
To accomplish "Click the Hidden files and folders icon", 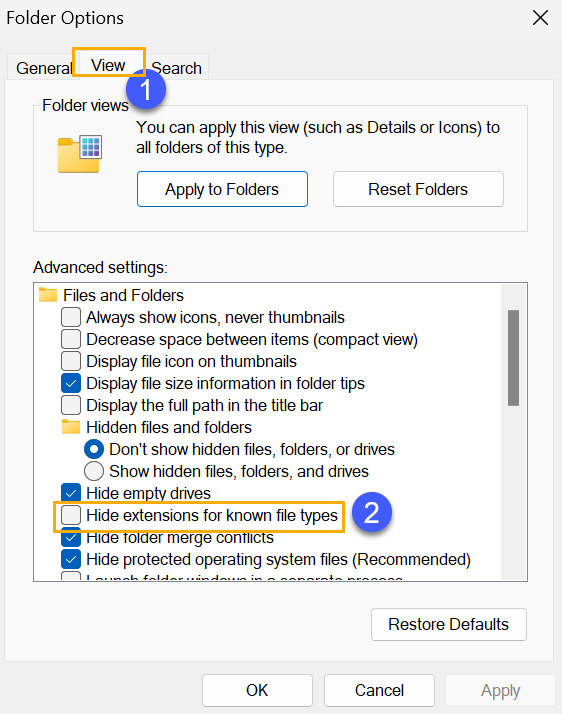I will [x=71, y=427].
